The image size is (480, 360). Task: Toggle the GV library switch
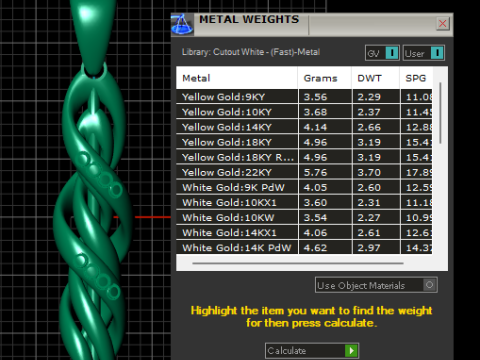tap(382, 53)
